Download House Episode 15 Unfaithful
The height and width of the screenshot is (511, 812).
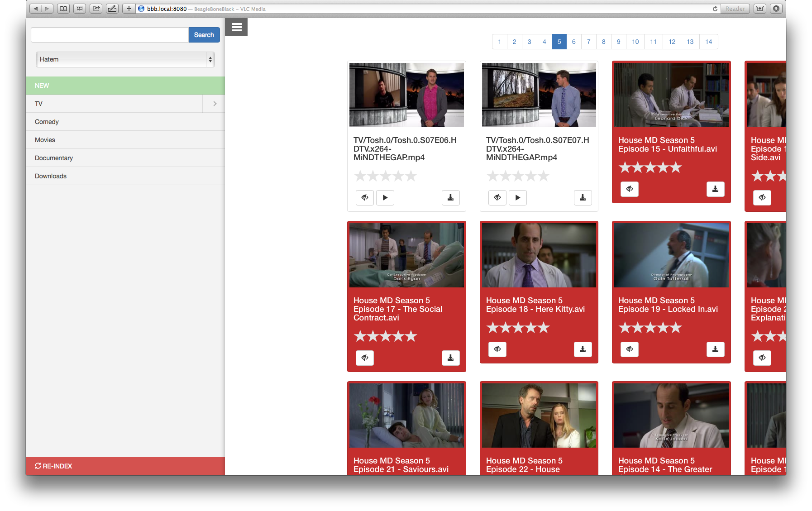716,189
